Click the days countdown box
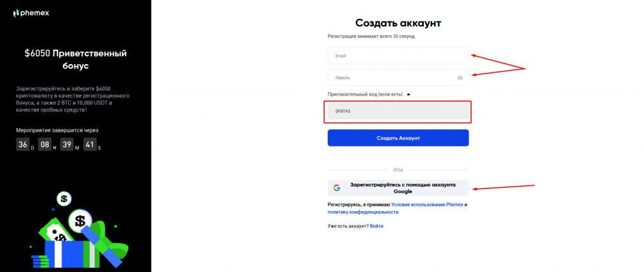The image size is (644, 272). (23, 145)
